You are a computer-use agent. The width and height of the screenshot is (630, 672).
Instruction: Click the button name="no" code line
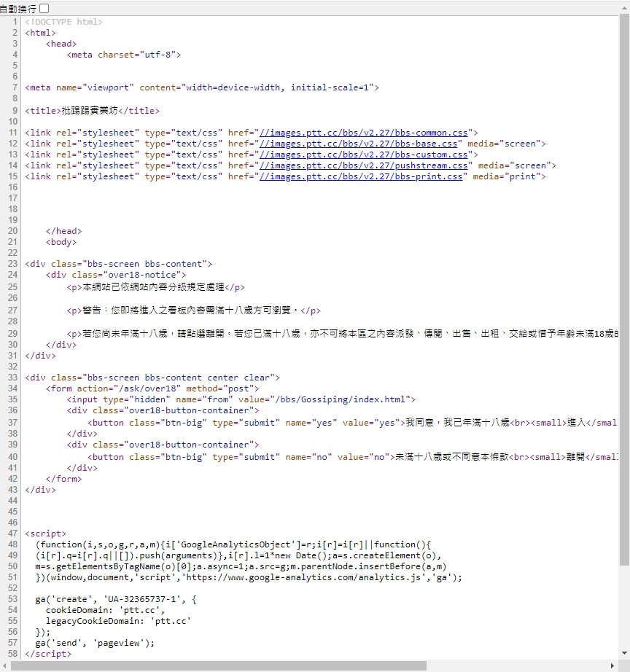(x=352, y=457)
